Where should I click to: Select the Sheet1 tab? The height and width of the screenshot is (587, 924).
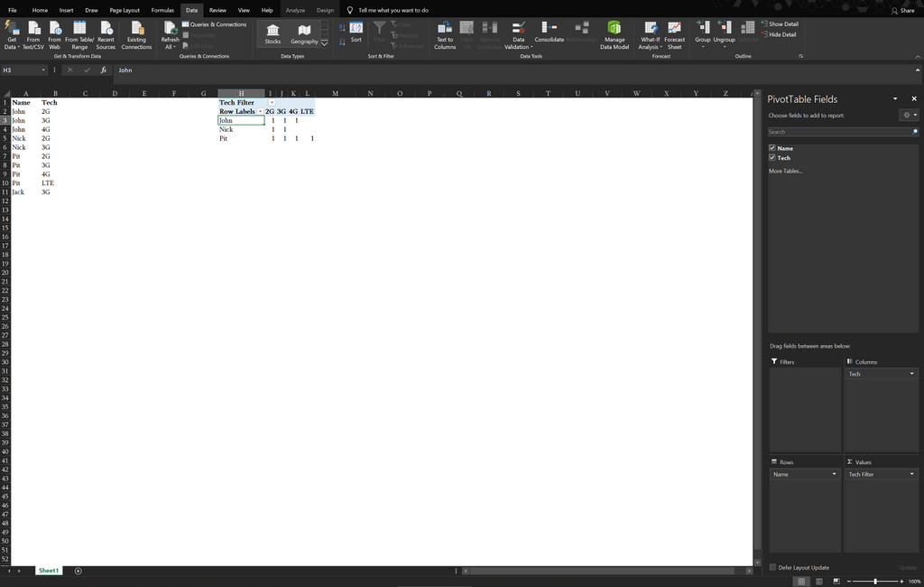point(49,571)
